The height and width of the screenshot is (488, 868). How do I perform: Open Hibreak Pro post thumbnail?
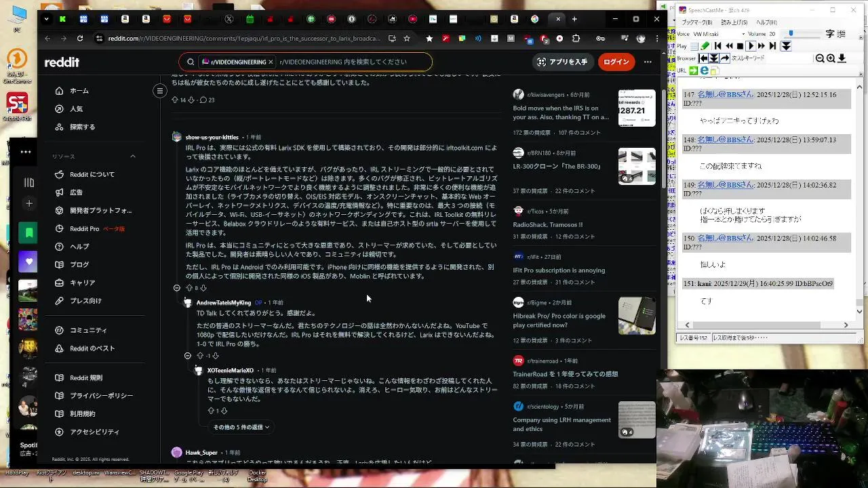[x=637, y=316]
